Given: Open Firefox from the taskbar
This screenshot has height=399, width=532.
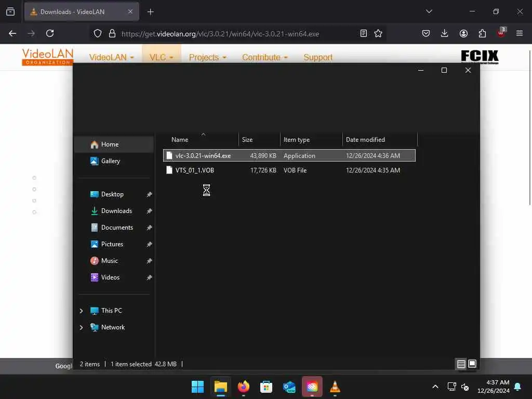Looking at the screenshot, I should pos(243,387).
